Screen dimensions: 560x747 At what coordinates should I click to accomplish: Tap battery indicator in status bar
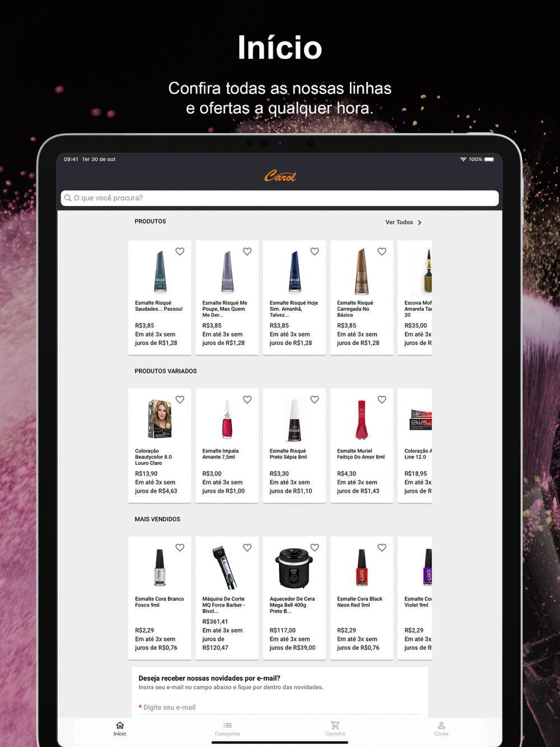click(489, 160)
